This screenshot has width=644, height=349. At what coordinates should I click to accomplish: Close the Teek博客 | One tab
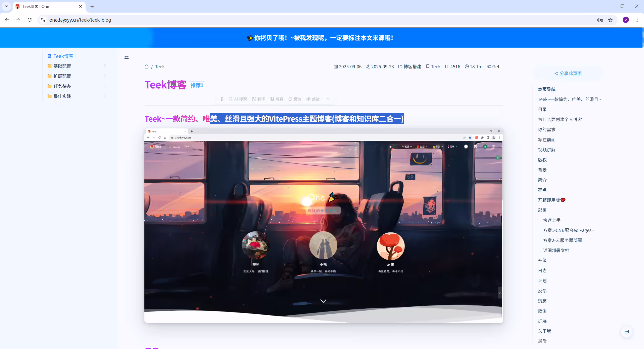coord(80,6)
